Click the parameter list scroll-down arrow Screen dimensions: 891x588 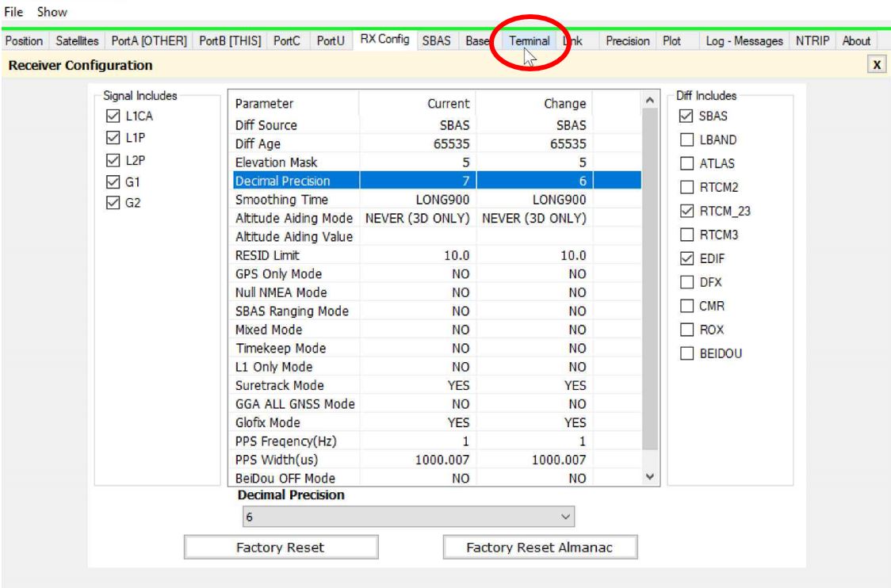tap(650, 476)
